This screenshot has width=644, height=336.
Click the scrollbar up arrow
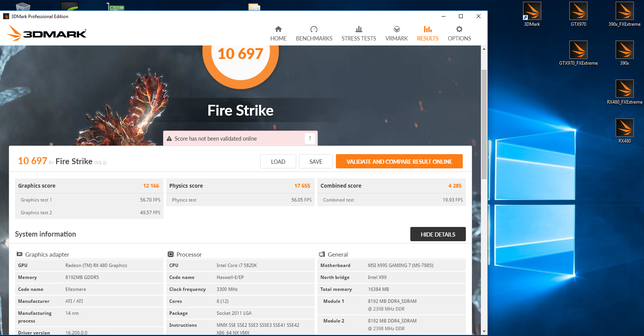(x=484, y=49)
